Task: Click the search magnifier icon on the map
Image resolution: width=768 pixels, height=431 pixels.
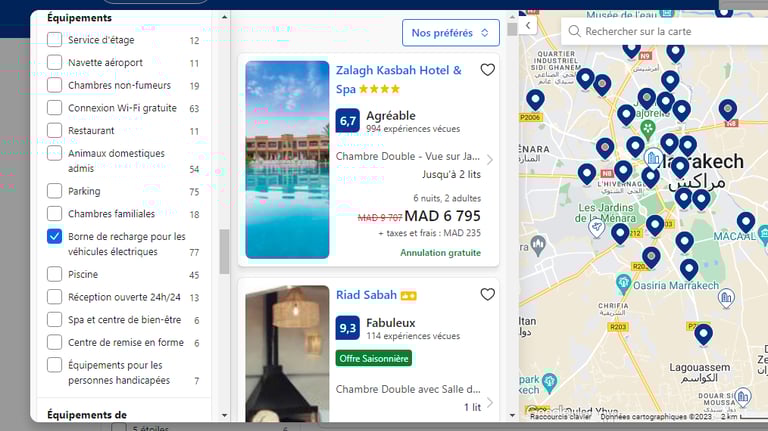Action: click(x=574, y=31)
